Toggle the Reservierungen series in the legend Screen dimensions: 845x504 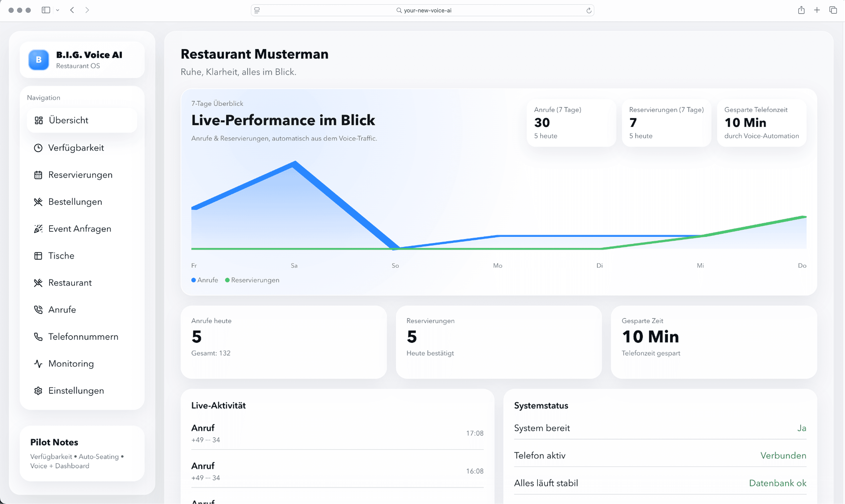[252, 280]
